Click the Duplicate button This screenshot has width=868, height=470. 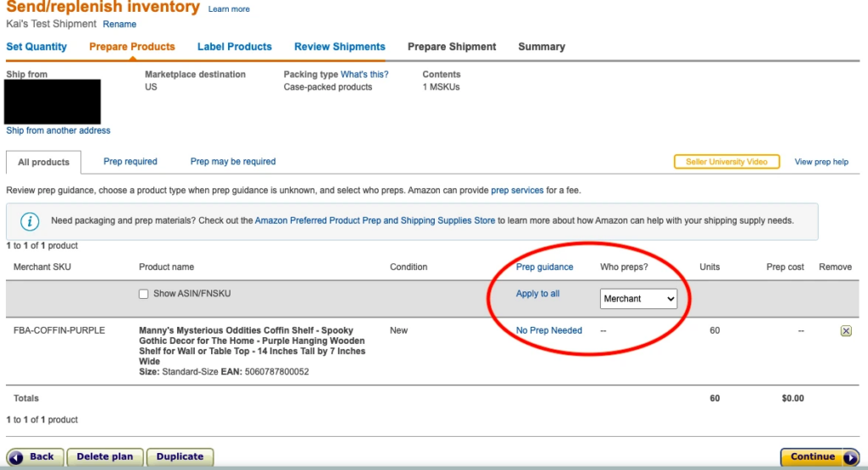(180, 456)
